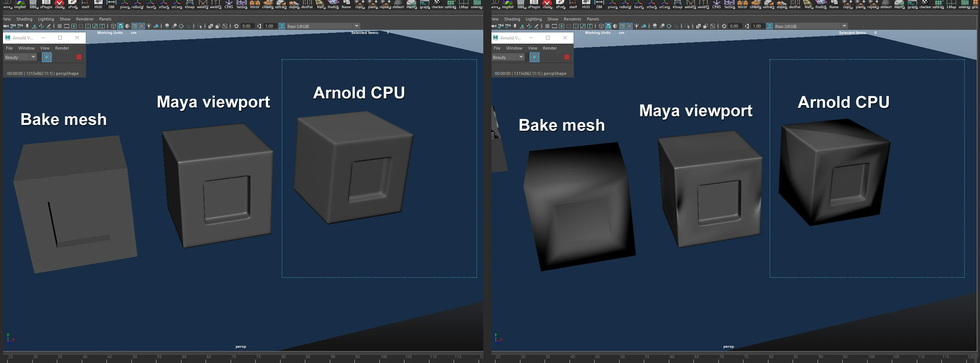Toggle wireframe display in left viewport
980x363 pixels.
113,26
